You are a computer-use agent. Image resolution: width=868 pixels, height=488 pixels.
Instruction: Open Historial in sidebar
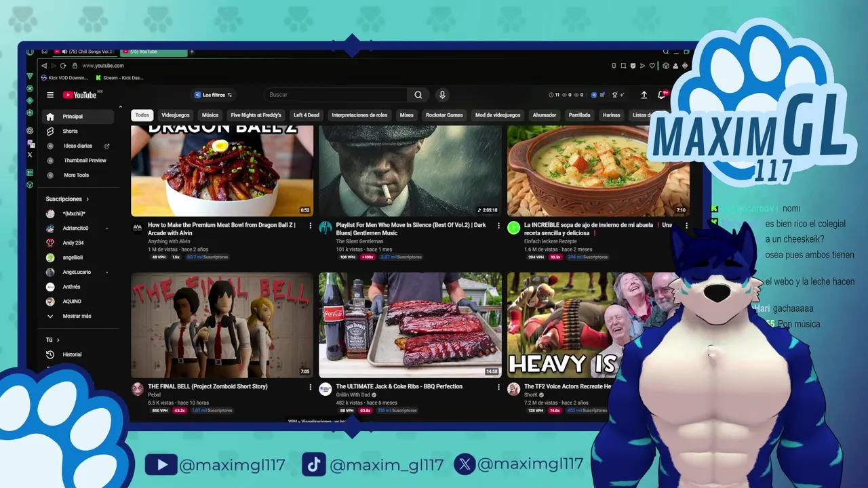click(x=79, y=354)
